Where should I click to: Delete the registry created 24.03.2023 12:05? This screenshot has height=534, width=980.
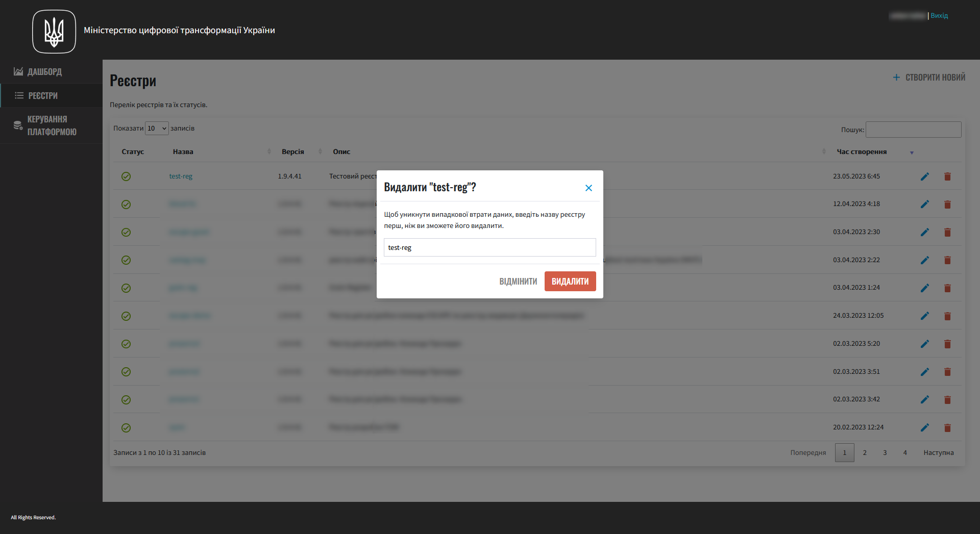pos(947,316)
